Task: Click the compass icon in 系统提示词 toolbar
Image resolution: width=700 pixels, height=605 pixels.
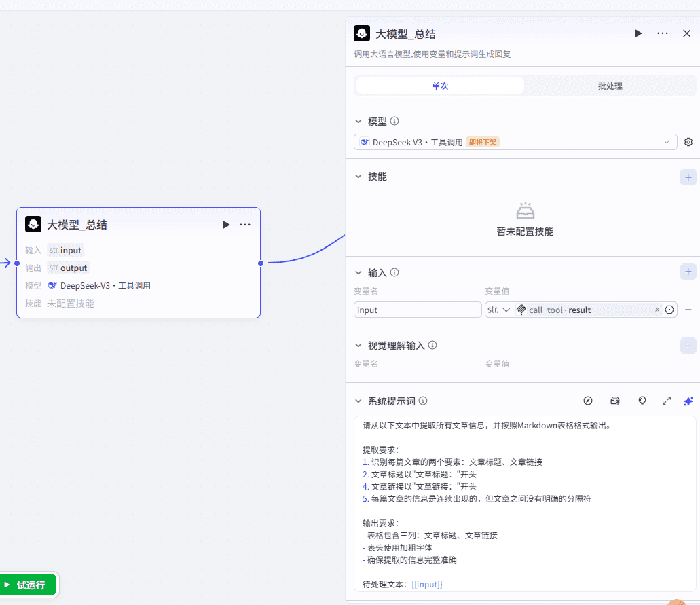Action: click(589, 401)
